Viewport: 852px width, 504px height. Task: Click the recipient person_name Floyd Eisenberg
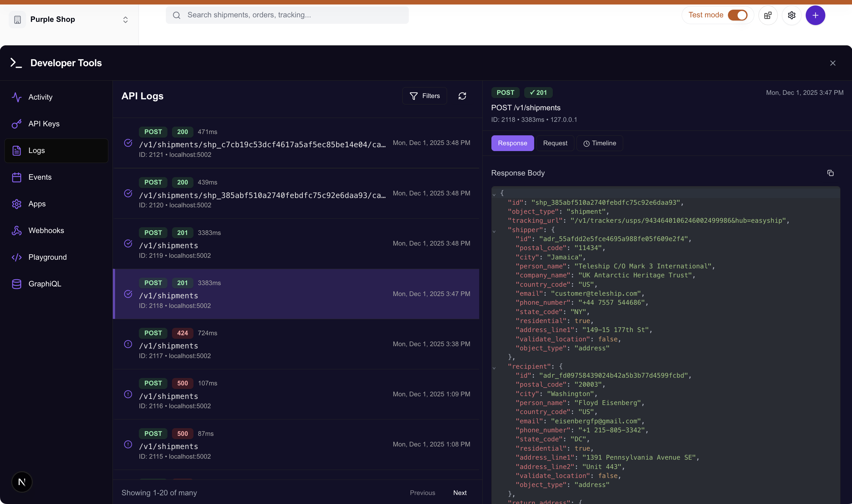[x=607, y=403]
